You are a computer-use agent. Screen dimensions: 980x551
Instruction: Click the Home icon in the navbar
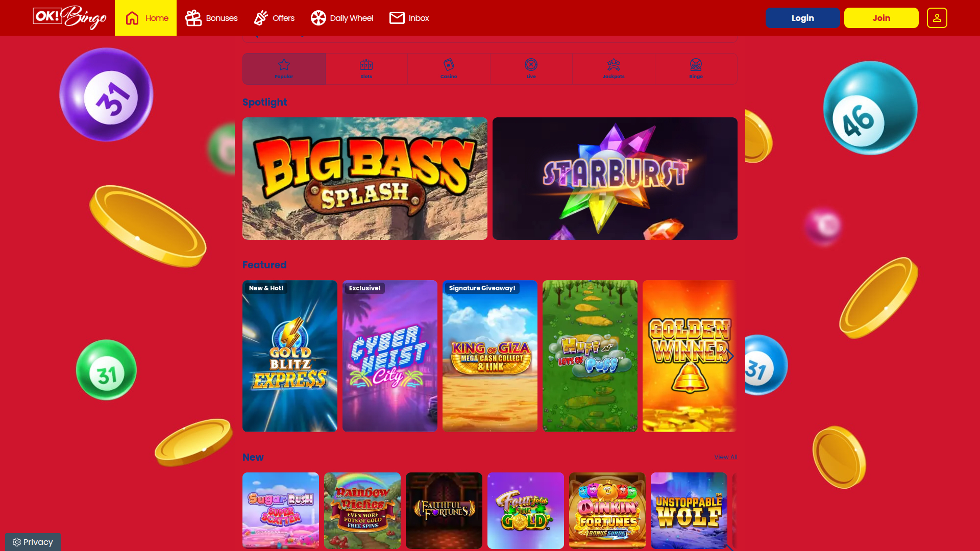pos(132,17)
